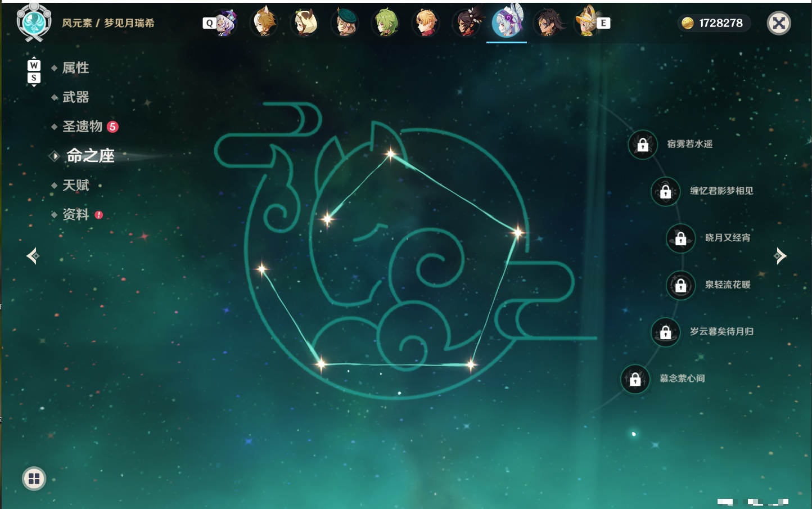Select locked constellation node 缠忆君影梦相见
The width and height of the screenshot is (812, 509).
click(665, 191)
